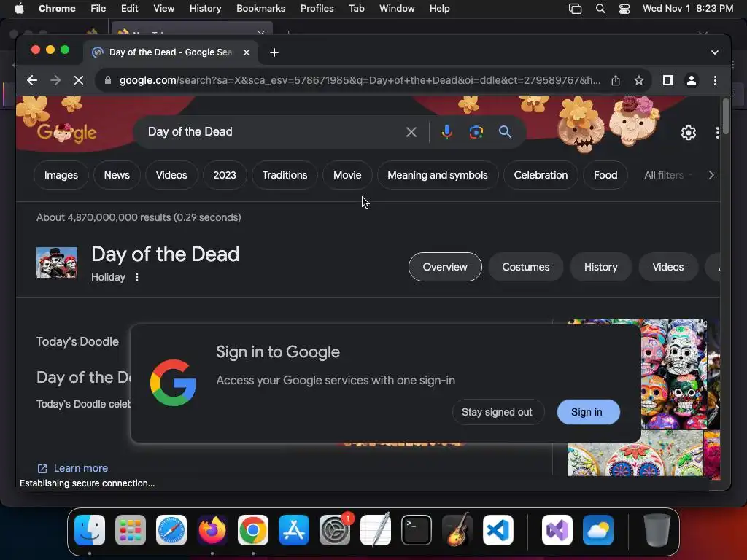Open the App Store from the Dock

tap(294, 530)
